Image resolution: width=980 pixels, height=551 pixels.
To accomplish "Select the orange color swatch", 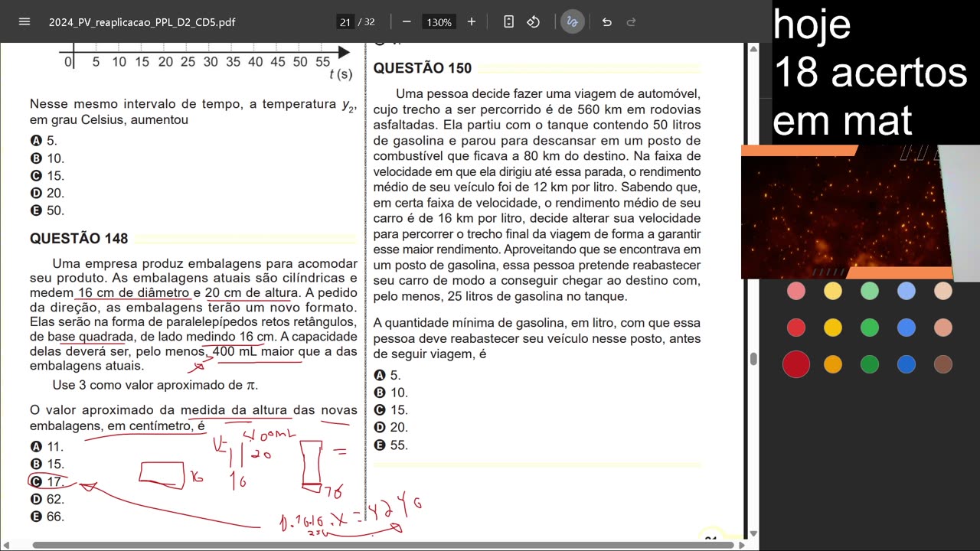I will 833,364.
